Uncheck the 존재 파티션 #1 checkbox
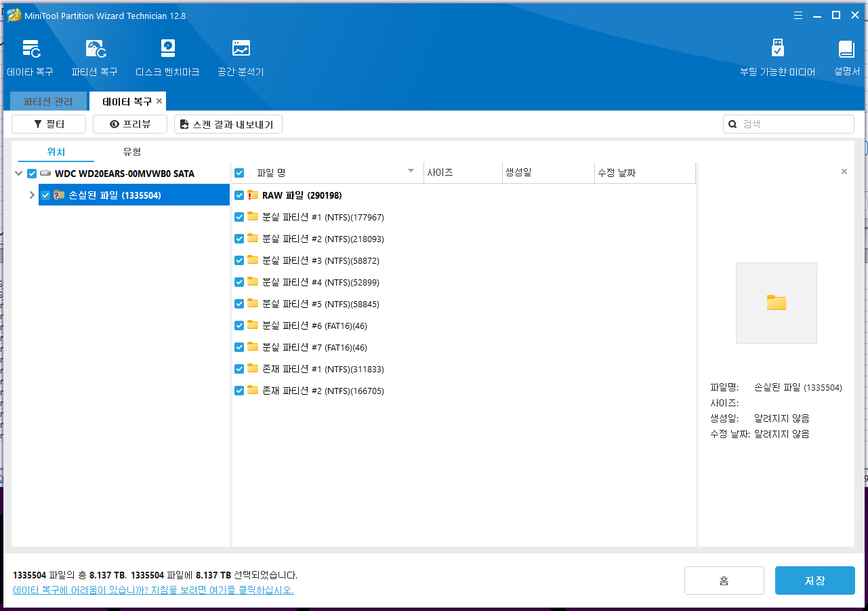The image size is (868, 611). tap(239, 369)
